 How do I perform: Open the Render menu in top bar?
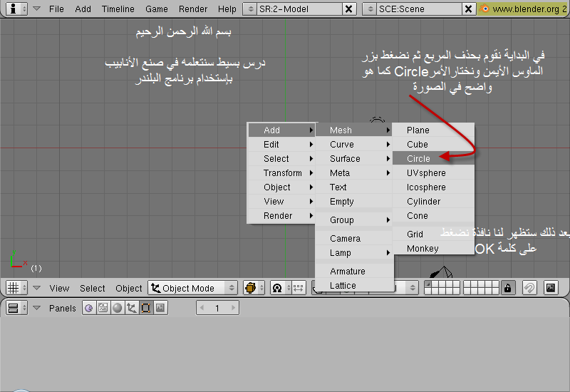click(x=193, y=9)
